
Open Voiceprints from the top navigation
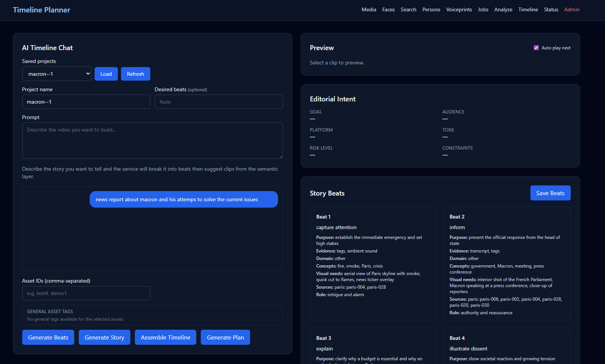click(459, 9)
